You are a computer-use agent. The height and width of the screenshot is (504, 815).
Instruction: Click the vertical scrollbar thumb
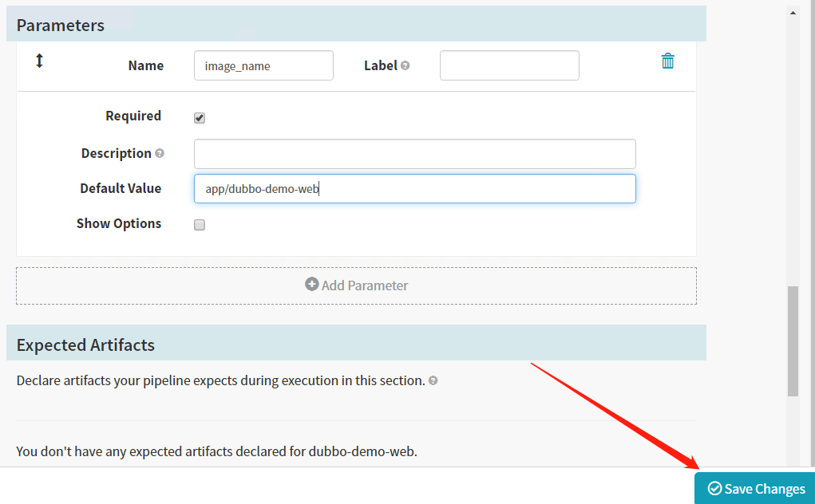pyautogui.click(x=793, y=341)
